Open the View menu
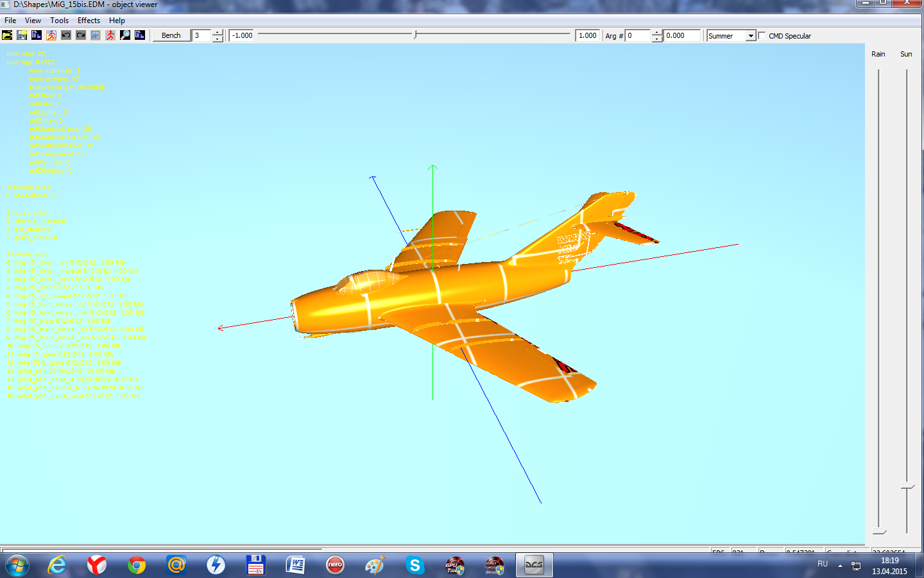924x578 pixels. coord(33,21)
